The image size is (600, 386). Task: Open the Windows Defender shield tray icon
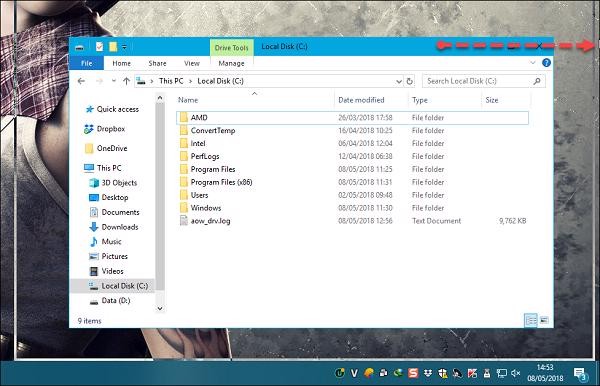click(443, 373)
